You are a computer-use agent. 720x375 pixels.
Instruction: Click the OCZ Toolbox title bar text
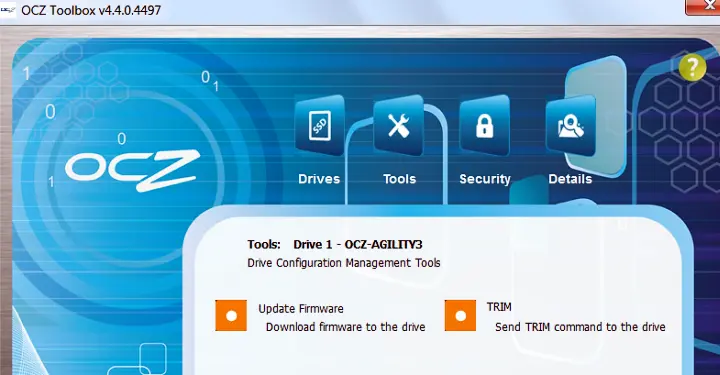[x=91, y=10]
